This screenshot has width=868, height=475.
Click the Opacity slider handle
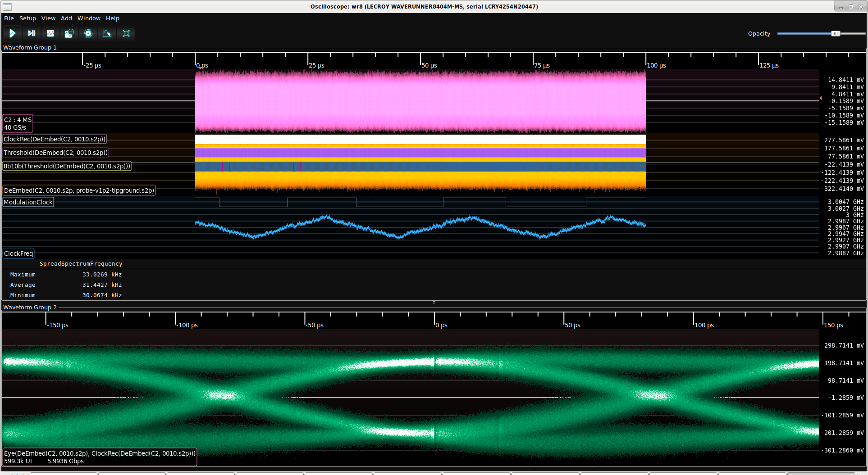click(x=836, y=34)
